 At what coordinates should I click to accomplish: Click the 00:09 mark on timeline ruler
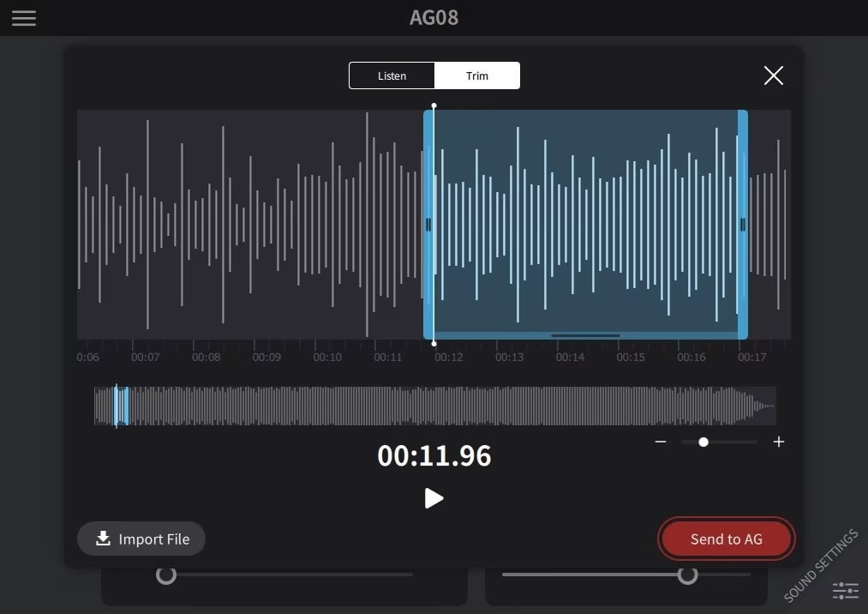[266, 357]
